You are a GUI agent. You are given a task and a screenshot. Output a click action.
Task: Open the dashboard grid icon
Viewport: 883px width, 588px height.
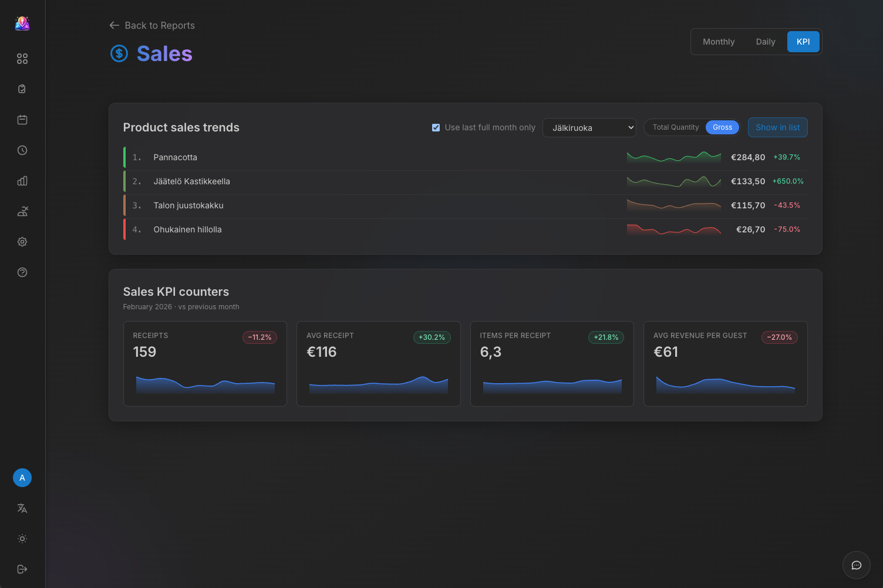click(x=22, y=59)
